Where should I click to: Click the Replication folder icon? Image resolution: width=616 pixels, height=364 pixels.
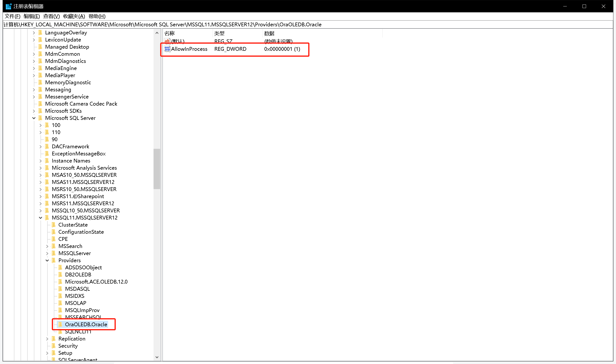[54, 338]
